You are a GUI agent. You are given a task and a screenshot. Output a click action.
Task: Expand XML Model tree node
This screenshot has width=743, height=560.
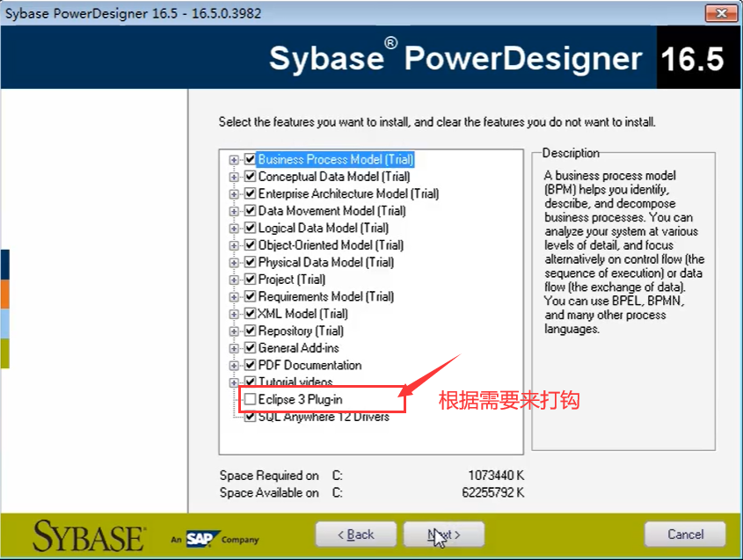click(x=234, y=314)
